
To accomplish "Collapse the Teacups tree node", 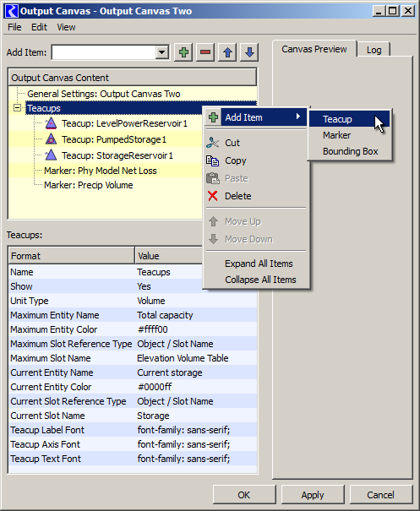I will coord(17,108).
